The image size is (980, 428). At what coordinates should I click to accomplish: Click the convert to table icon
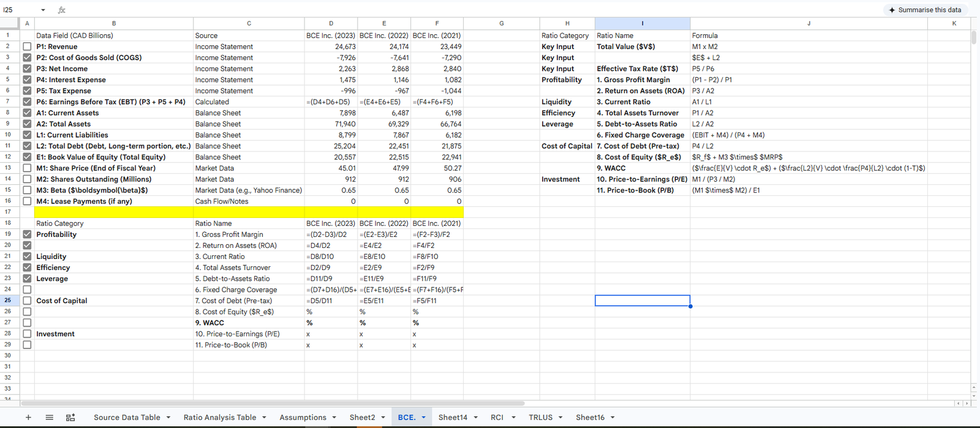click(70, 417)
